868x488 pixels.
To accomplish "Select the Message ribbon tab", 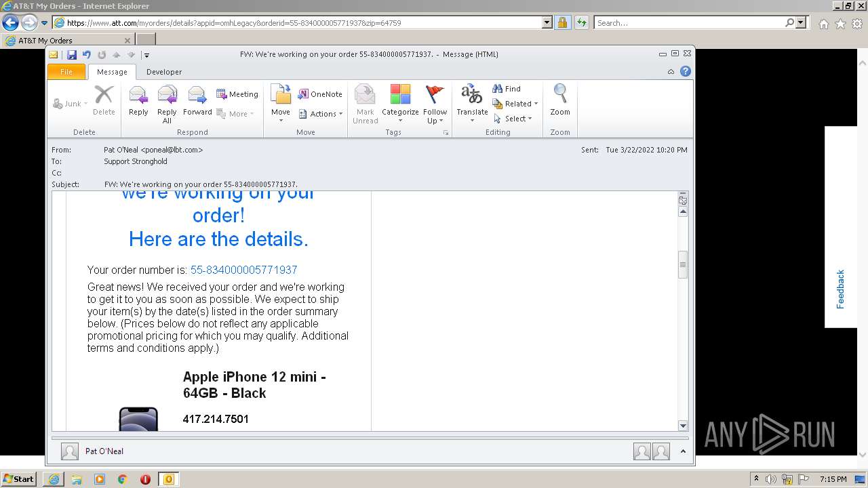I will (112, 72).
